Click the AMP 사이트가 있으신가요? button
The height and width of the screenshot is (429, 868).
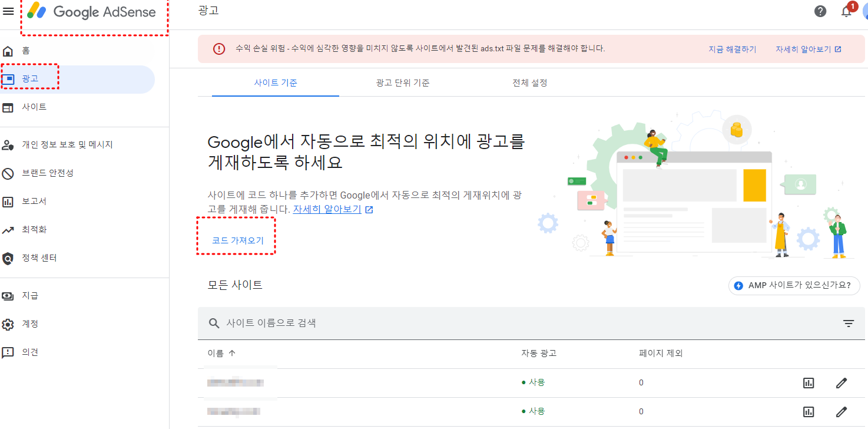(x=794, y=286)
